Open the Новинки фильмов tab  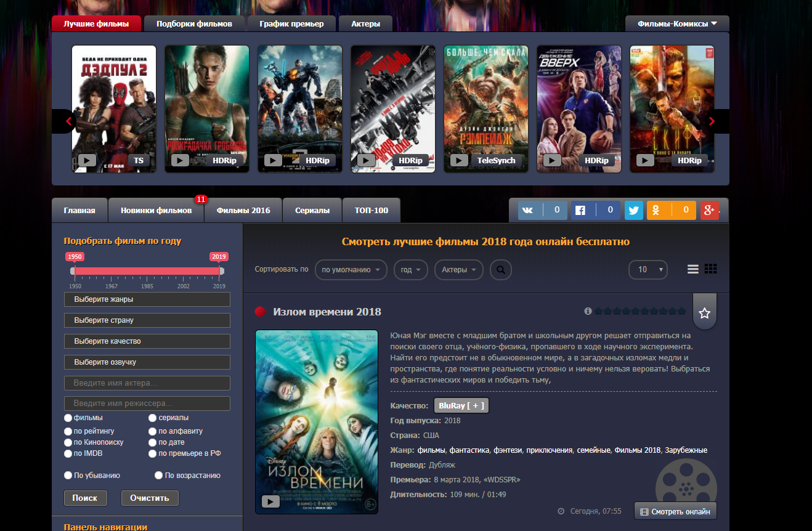pyautogui.click(x=156, y=211)
